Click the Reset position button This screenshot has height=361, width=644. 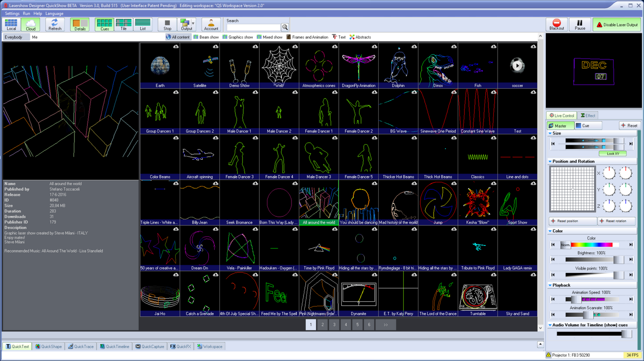572,221
